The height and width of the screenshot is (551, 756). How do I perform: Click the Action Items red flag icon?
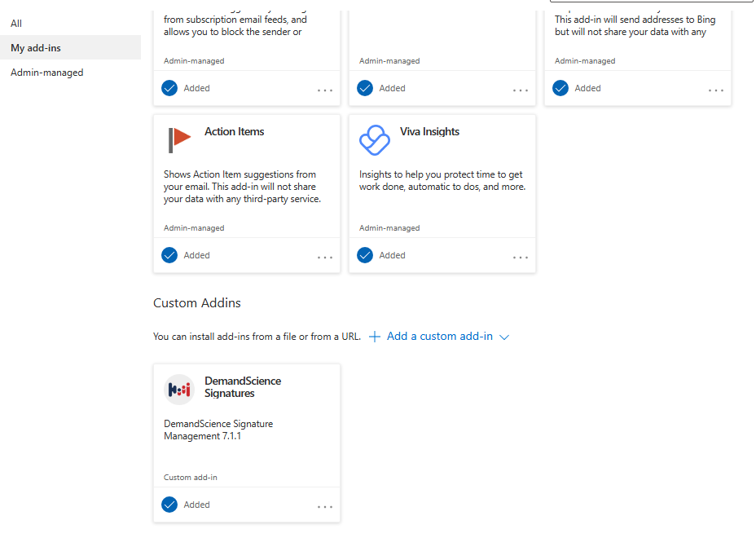coord(179,140)
